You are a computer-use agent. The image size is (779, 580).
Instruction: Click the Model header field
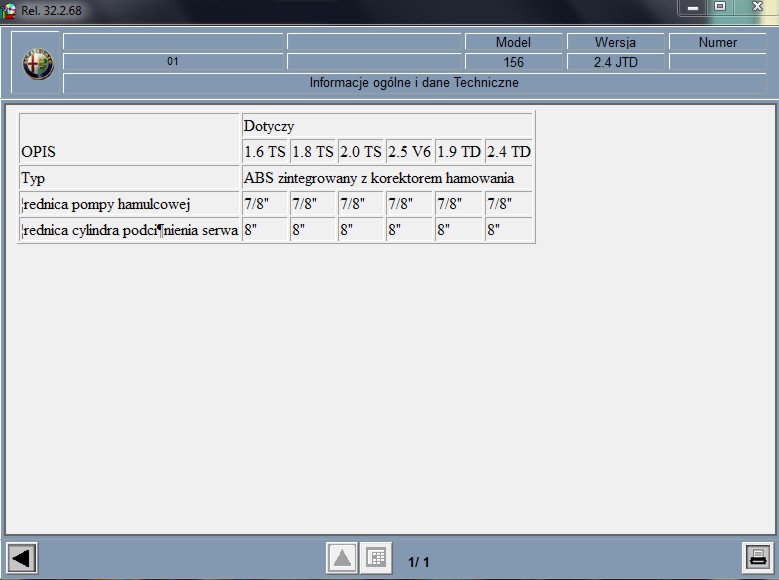(x=513, y=42)
